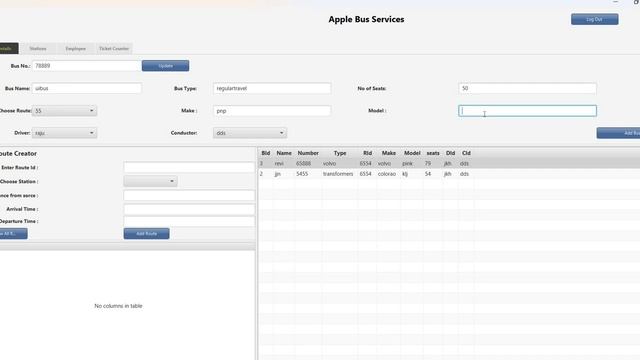Viewport: 640px width, 360px height.
Task: Click the Update button beside Bus No.
Action: (165, 66)
